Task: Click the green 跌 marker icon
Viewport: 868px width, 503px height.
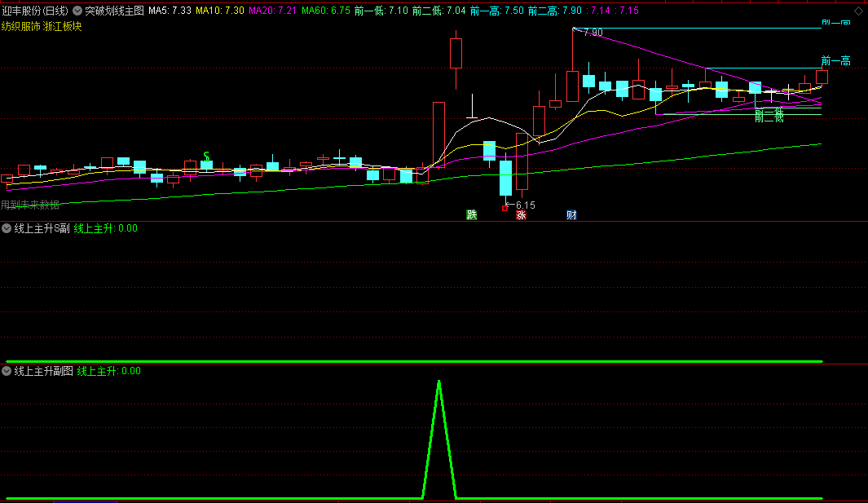Action: (x=472, y=215)
